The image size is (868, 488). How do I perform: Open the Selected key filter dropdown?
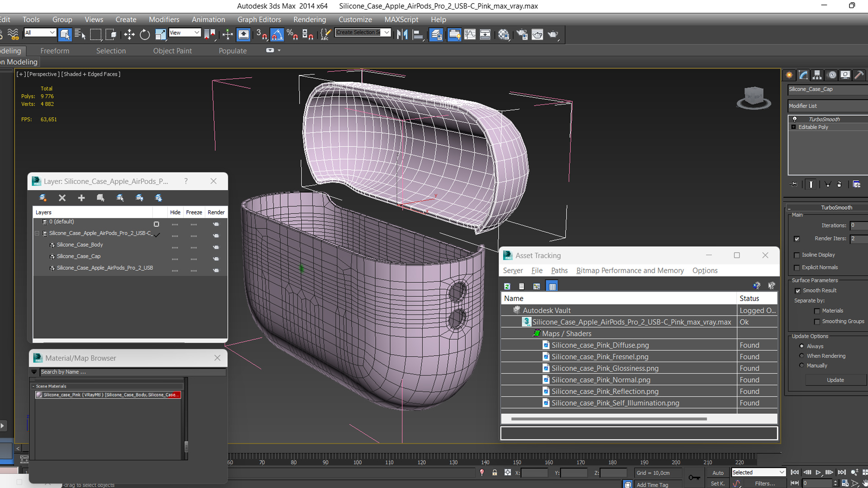[758, 472]
